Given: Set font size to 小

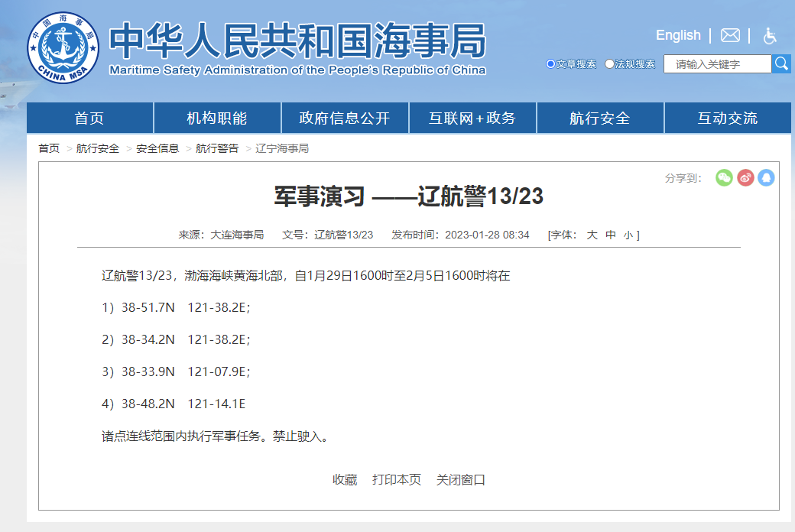Looking at the screenshot, I should [628, 235].
